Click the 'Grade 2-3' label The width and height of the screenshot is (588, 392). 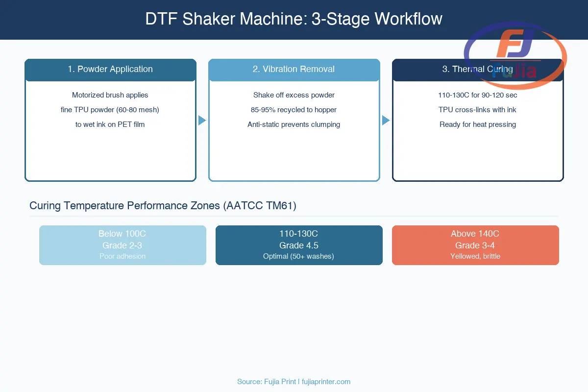(122, 245)
